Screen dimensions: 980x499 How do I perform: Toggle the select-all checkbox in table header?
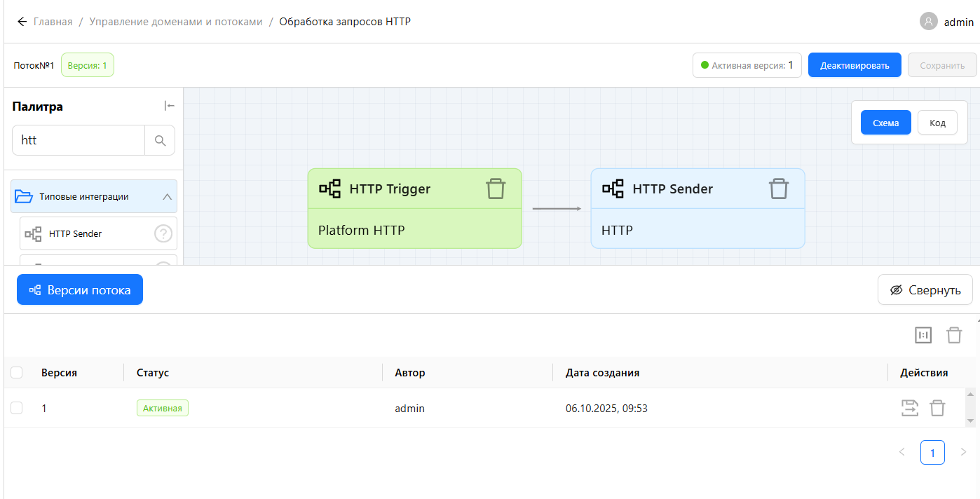[x=17, y=373]
